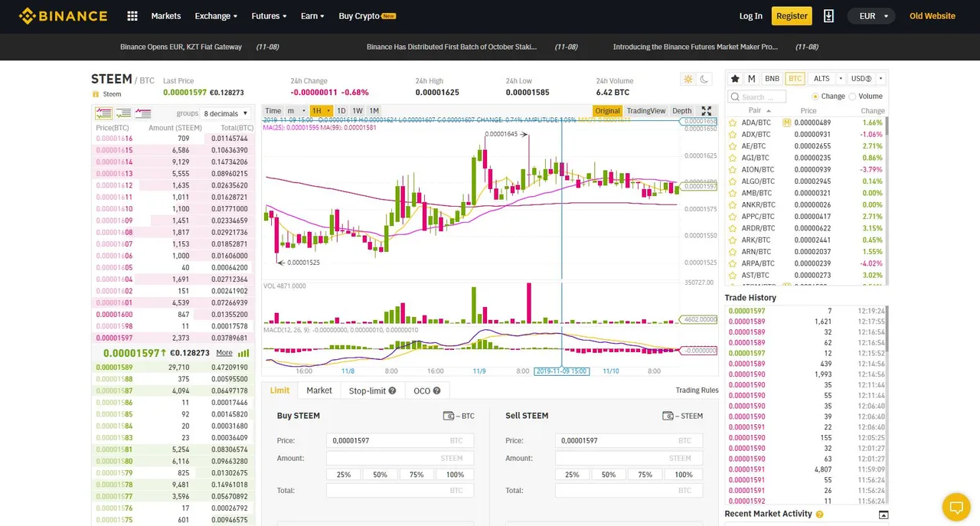980x526 pixels.
Task: Click the Stop-limit help question icon
Action: click(392, 390)
